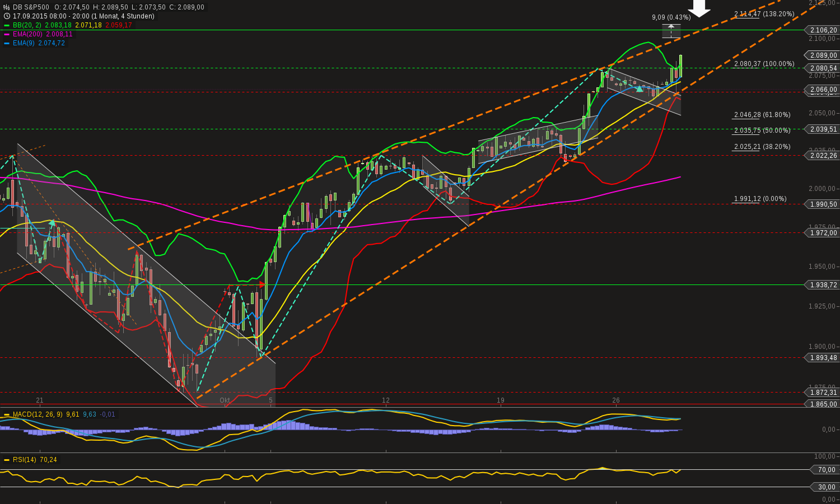Click the yellow dash before MACD(12, 26, 9)

7,414
